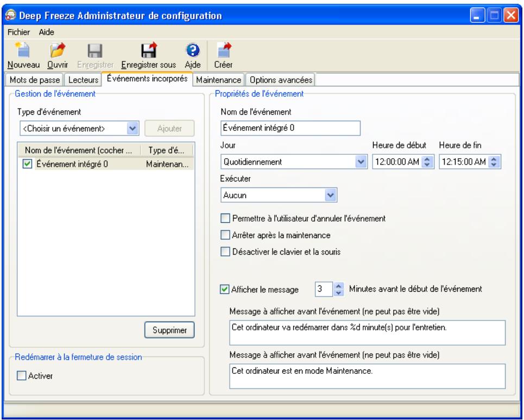
Task: Click the grayed Enregistrer icon
Action: click(x=95, y=51)
